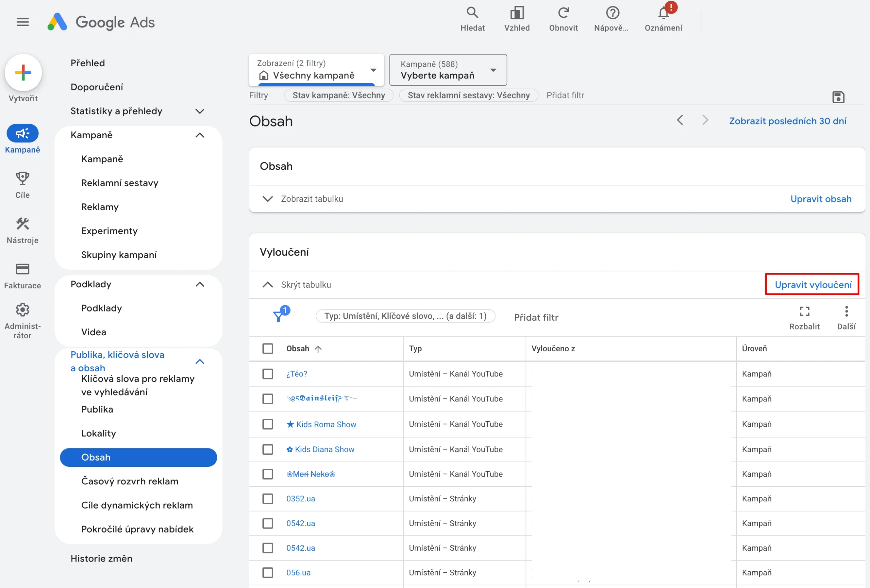Click the Vytvořit plus button
870x588 pixels.
[x=23, y=73]
